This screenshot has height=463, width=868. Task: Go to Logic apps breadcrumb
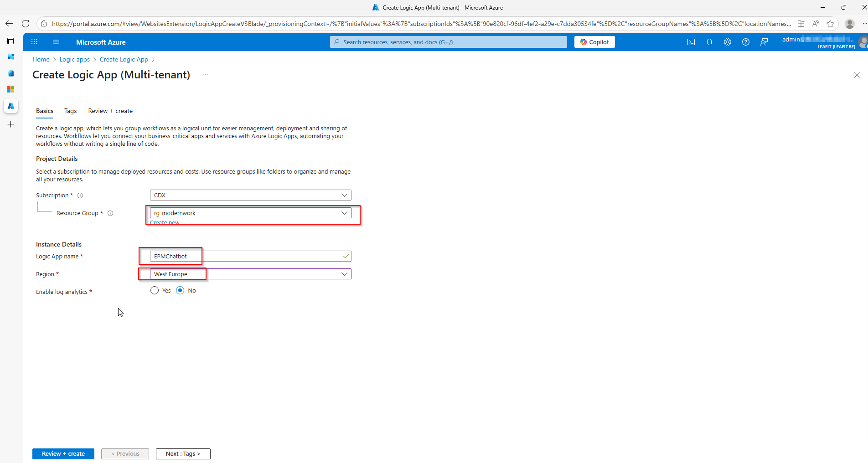[x=75, y=59]
